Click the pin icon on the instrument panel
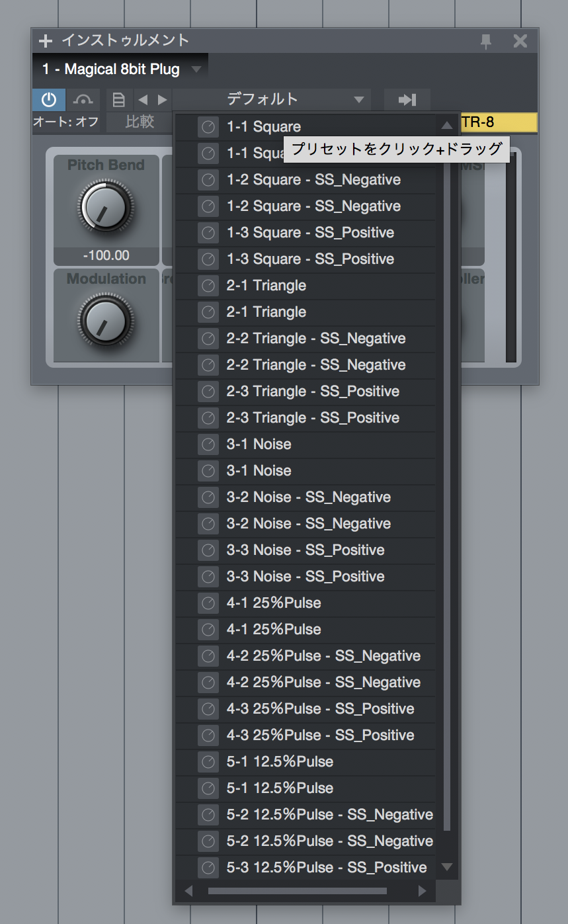Screen dimensions: 568x924 [x=486, y=40]
